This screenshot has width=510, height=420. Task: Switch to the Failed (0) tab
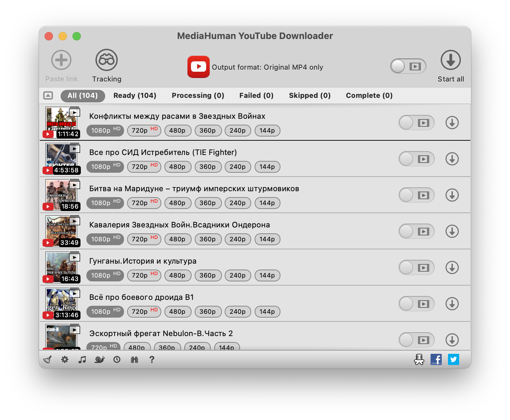[x=256, y=95]
